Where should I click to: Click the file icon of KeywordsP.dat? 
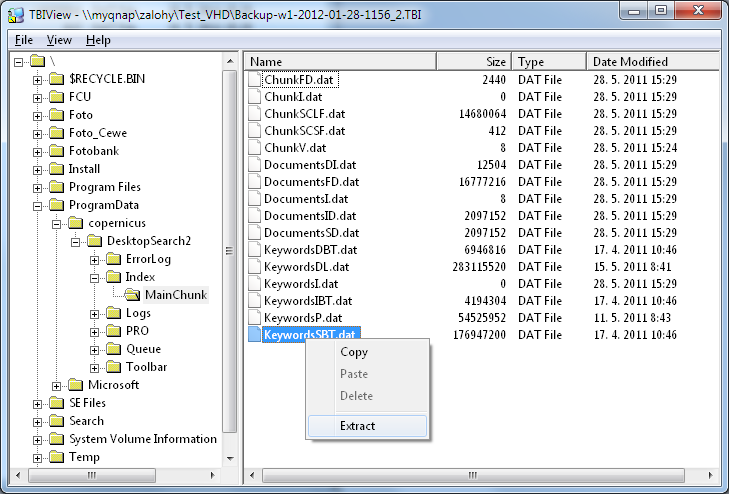254,318
